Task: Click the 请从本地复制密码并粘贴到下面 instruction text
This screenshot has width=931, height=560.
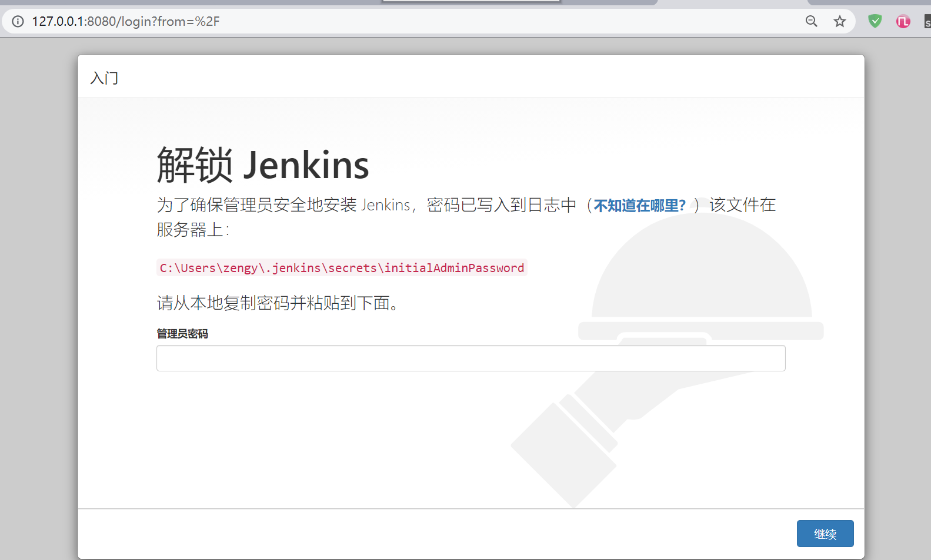Action: [x=278, y=303]
